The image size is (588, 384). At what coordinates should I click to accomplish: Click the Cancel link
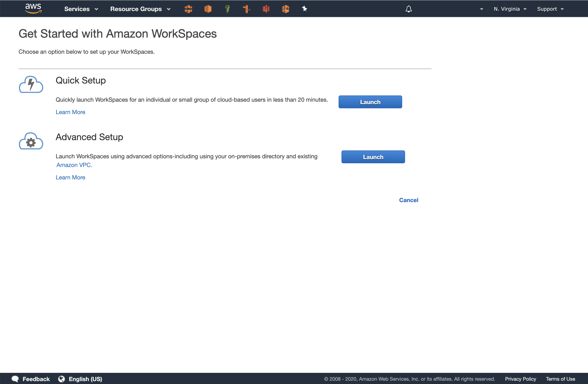409,200
